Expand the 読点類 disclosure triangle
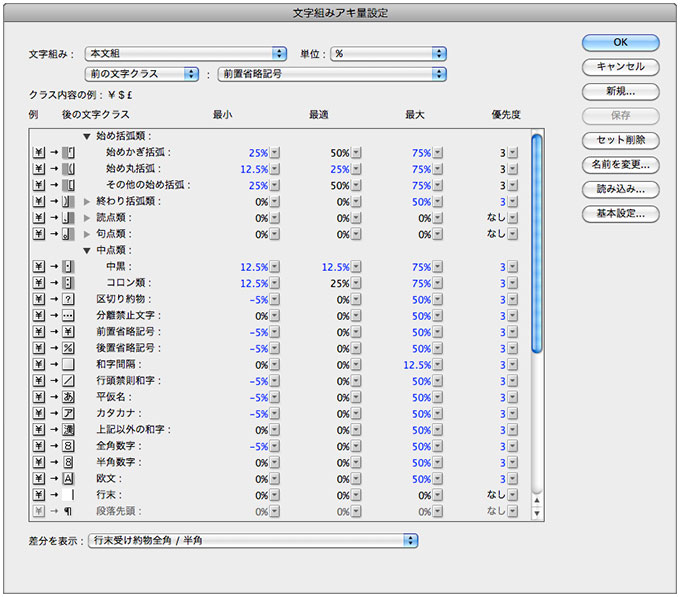Viewport: 680px width, 597px height. click(87, 218)
